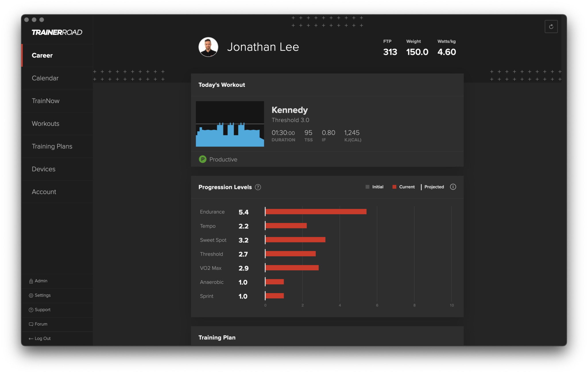
Task: Click the refresh icon button
Action: 551,27
